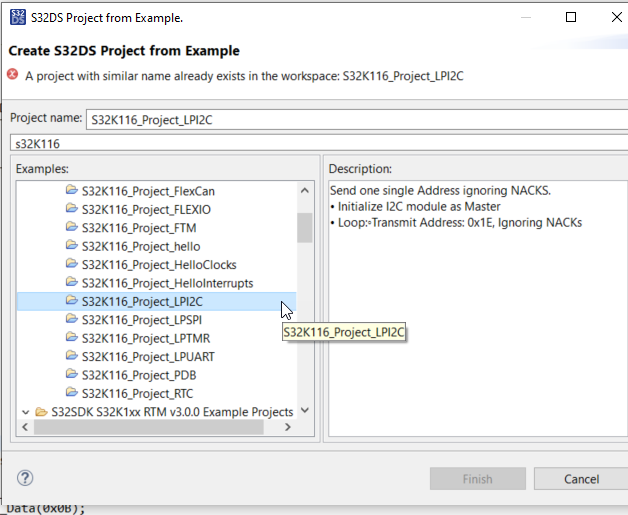Click folder icon of S32K116_Project_HelloInterrupts
This screenshot has width=628, height=515.
[x=72, y=282]
